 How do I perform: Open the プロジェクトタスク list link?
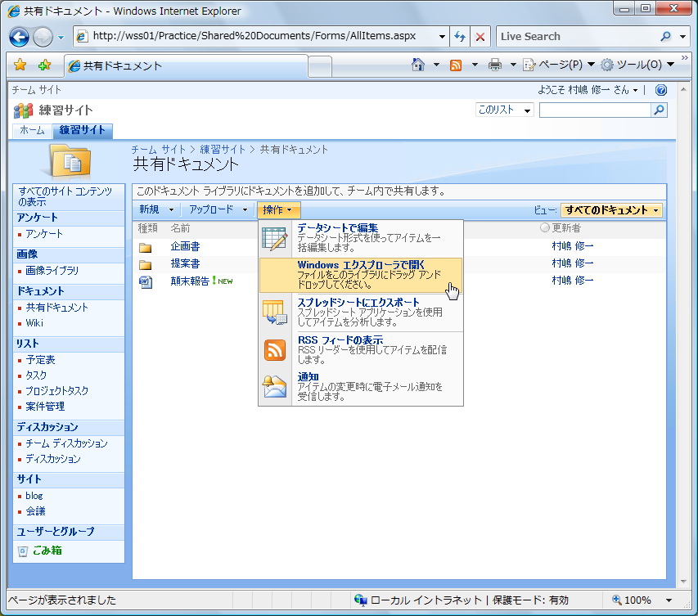56,391
